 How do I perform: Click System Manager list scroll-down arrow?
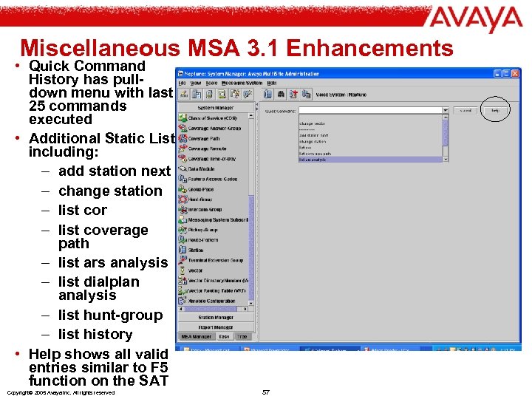click(x=251, y=304)
